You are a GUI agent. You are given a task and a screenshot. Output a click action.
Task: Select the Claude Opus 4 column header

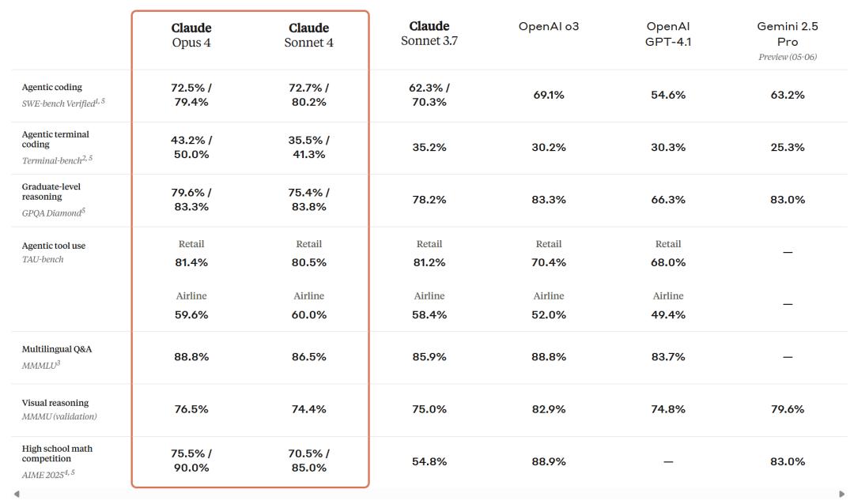191,36
